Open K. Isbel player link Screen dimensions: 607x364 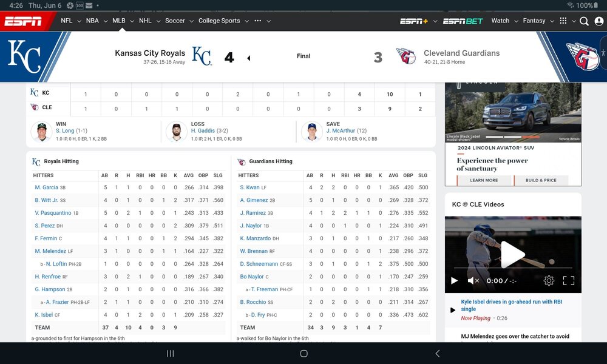(x=44, y=315)
